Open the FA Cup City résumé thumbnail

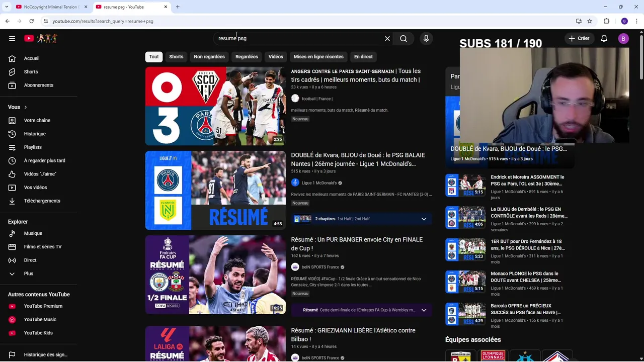point(215,275)
